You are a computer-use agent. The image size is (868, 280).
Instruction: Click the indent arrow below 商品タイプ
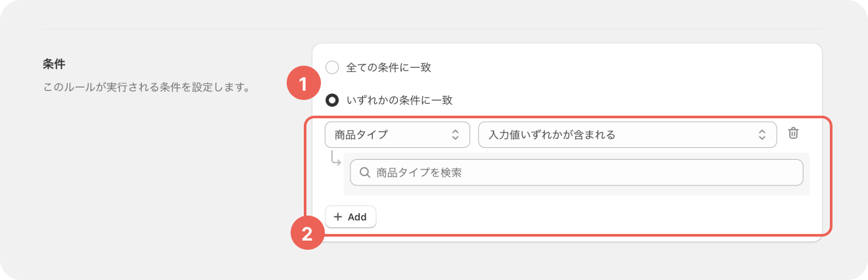[335, 158]
